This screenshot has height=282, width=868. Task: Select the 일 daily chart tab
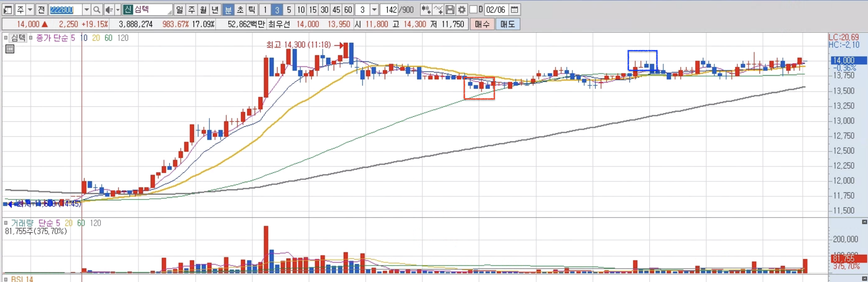179,10
